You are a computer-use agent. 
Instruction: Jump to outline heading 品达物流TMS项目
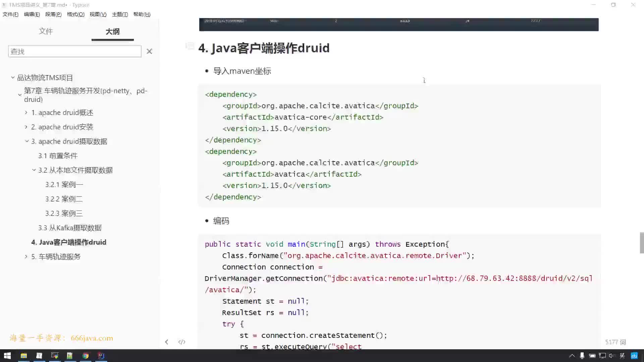(45, 78)
